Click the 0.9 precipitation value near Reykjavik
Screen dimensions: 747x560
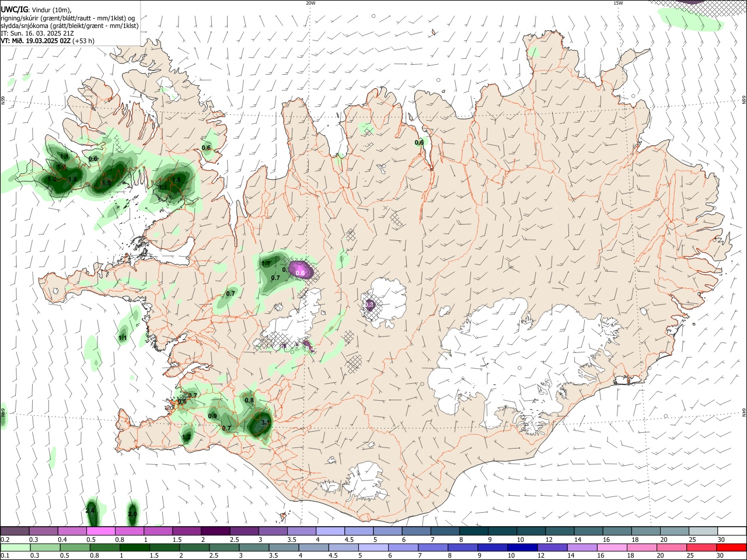[x=212, y=416]
